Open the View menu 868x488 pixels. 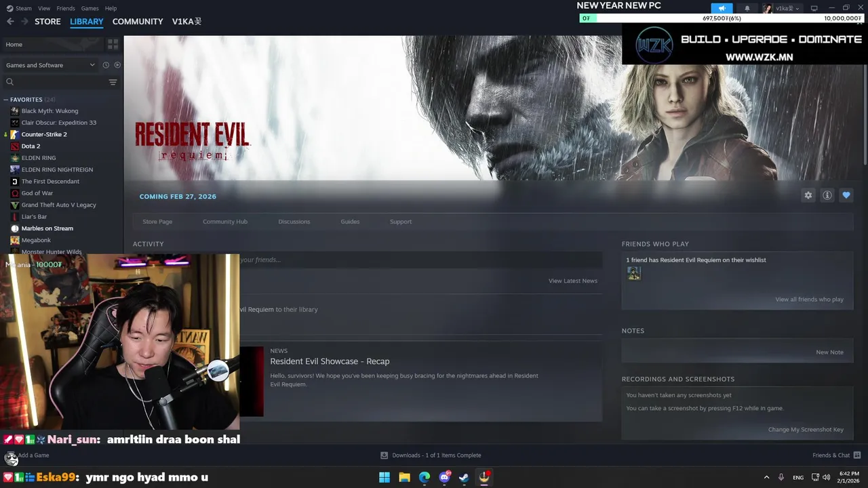pos(44,8)
